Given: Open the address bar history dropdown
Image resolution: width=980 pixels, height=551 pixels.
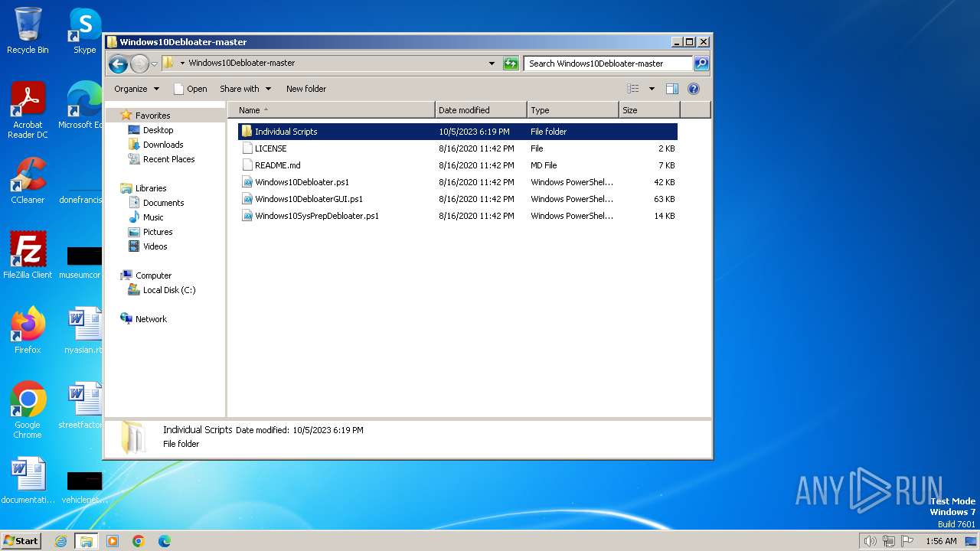Looking at the screenshot, I should tap(492, 64).
